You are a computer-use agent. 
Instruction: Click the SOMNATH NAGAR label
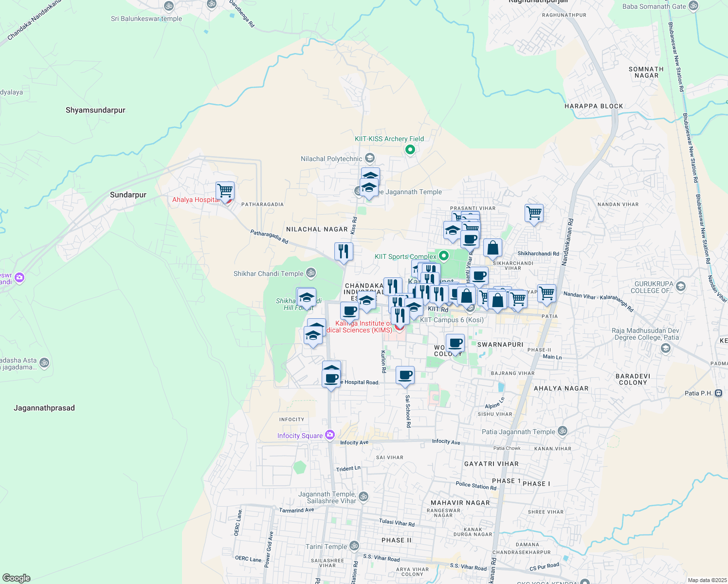(x=646, y=72)
